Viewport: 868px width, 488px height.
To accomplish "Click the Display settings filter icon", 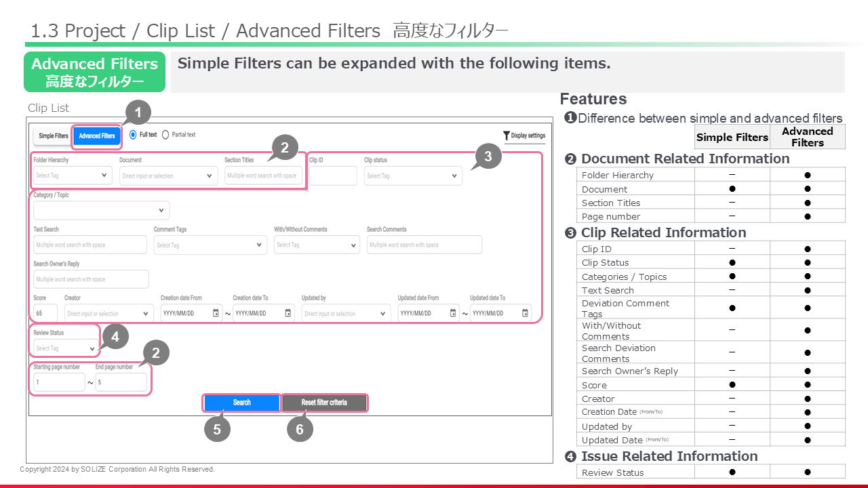I will pyautogui.click(x=507, y=136).
